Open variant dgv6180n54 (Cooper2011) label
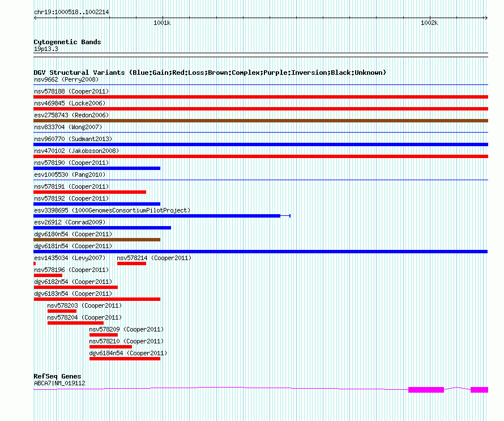 pyautogui.click(x=73, y=234)
